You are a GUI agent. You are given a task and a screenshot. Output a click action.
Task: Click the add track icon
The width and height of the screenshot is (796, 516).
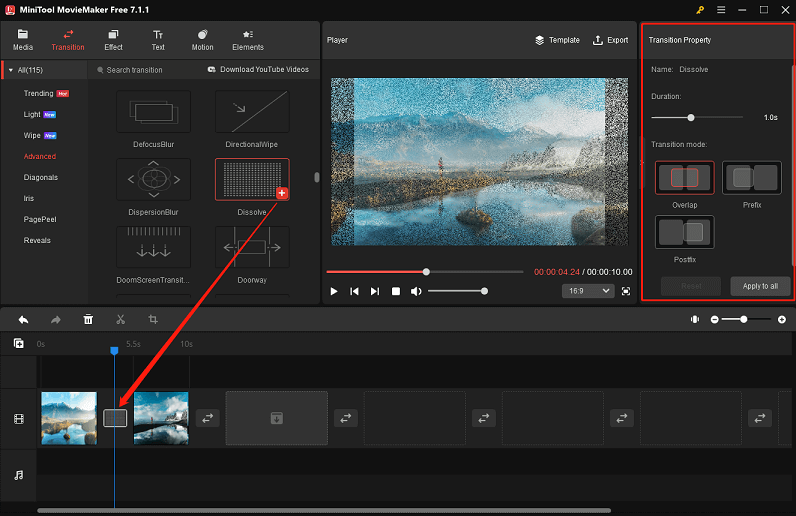(x=19, y=344)
